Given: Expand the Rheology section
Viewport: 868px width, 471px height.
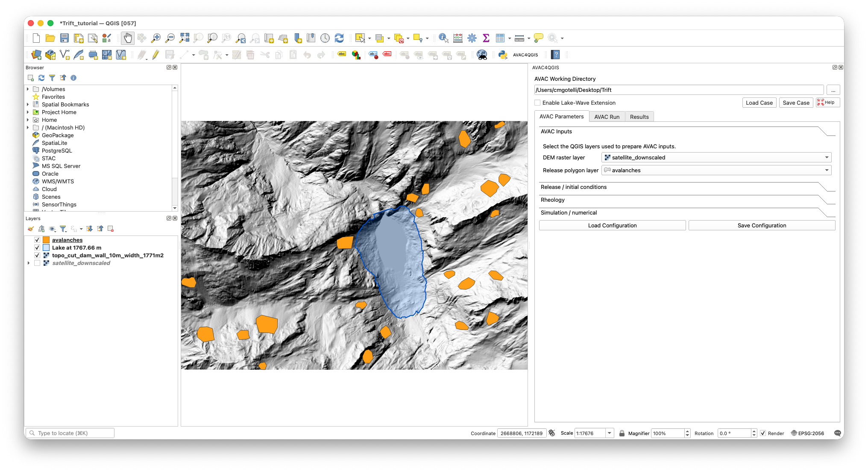Looking at the screenshot, I should [687, 200].
